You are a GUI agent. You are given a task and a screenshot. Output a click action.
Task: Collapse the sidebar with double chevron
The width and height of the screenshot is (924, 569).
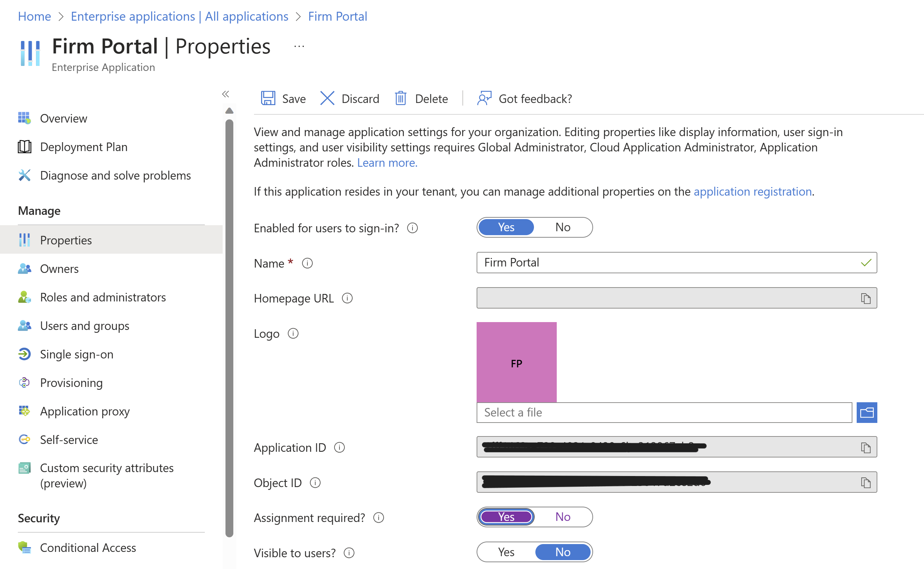pyautogui.click(x=225, y=94)
